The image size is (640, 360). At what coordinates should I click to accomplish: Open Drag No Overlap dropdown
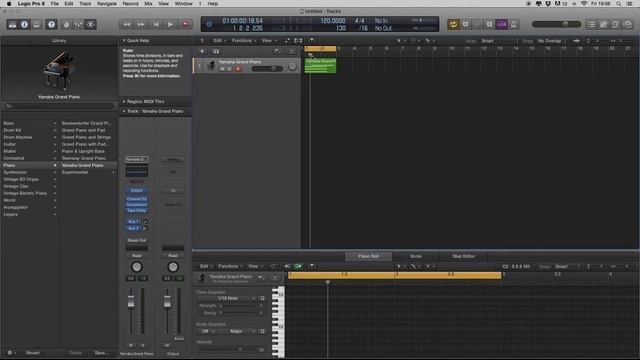click(551, 41)
